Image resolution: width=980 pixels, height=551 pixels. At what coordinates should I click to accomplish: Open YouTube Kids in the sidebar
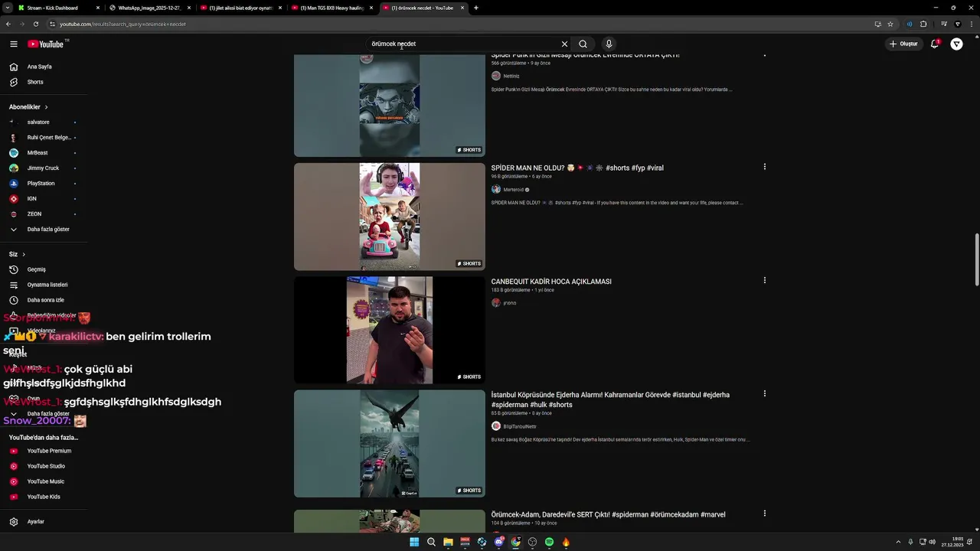pyautogui.click(x=44, y=497)
